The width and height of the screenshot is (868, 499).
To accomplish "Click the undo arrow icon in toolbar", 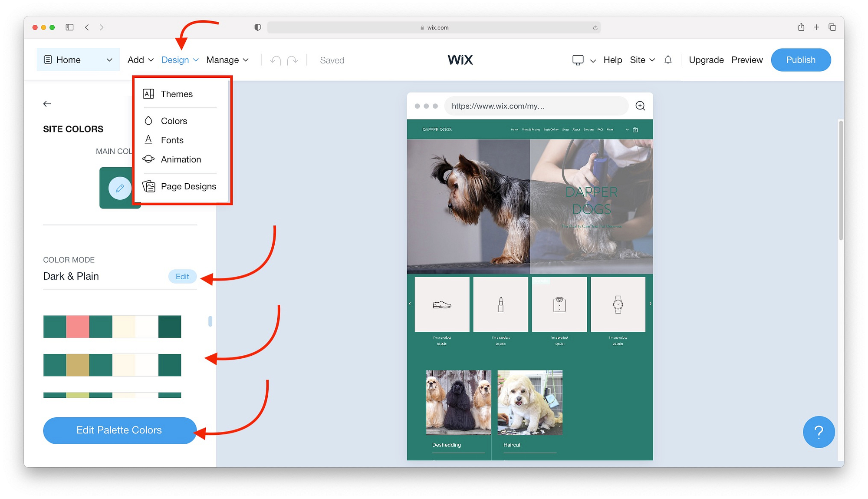I will tap(276, 59).
